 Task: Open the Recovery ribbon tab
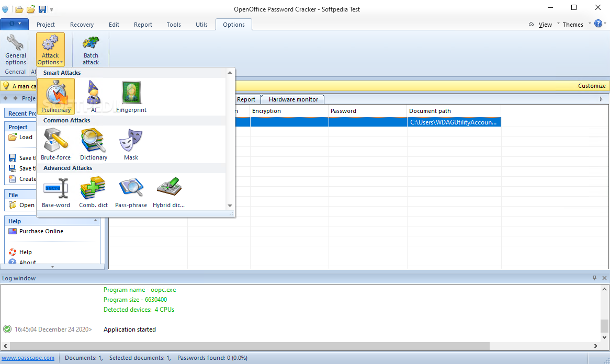coord(82,25)
